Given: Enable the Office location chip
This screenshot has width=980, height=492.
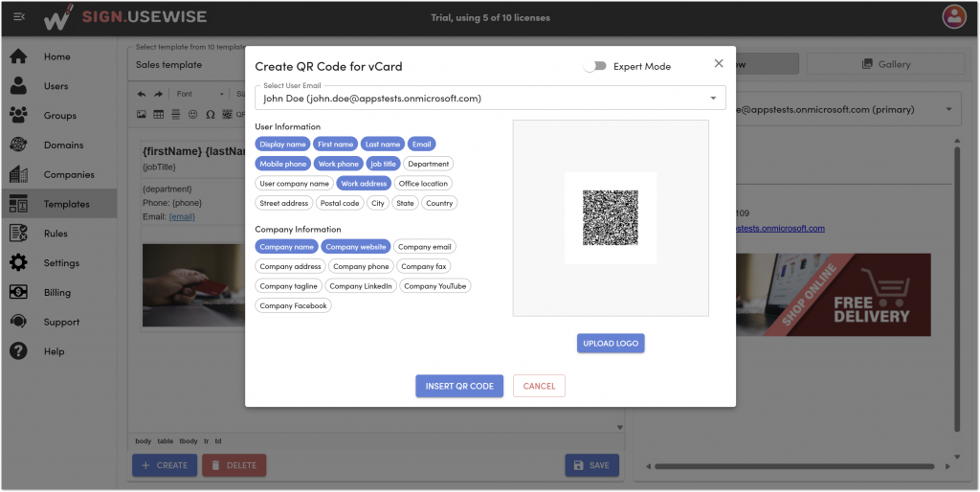Looking at the screenshot, I should (423, 184).
